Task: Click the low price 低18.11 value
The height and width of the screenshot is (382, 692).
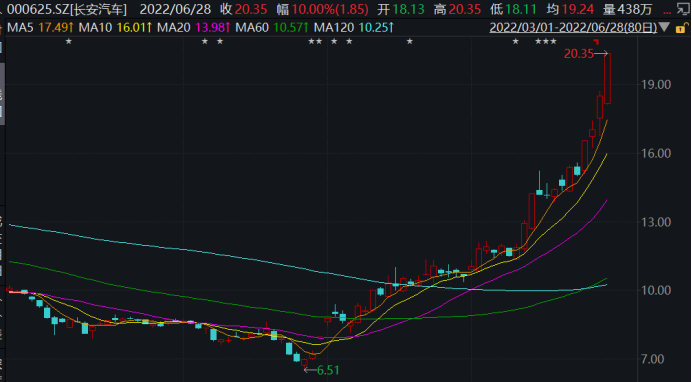Action: click(x=513, y=9)
